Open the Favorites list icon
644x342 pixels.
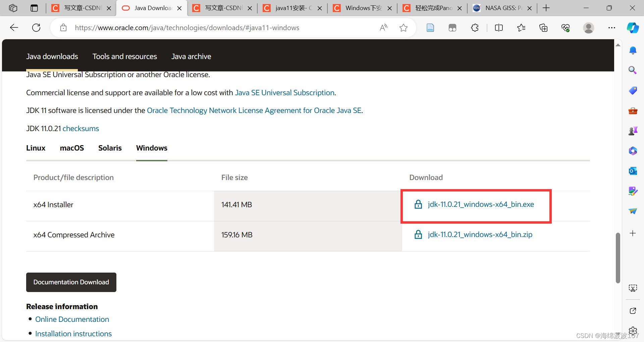pos(521,27)
